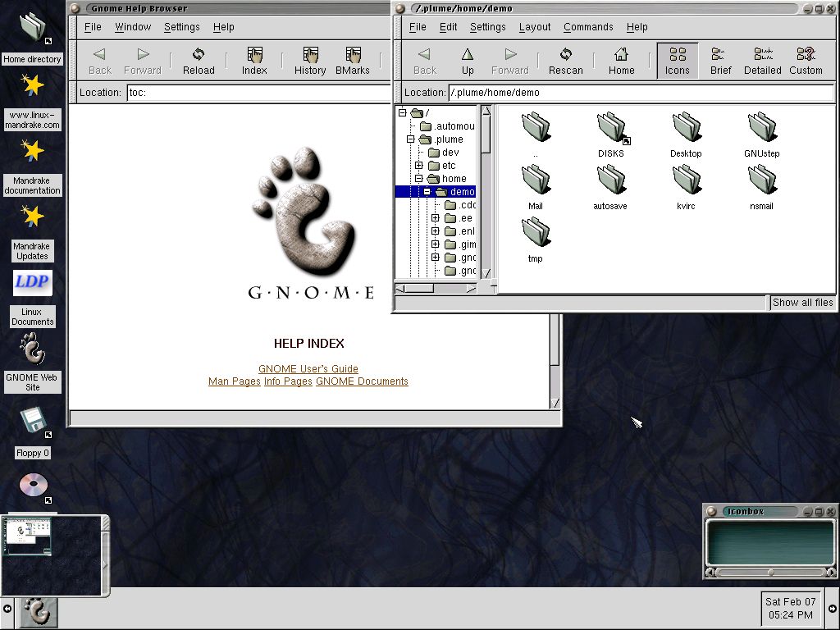This screenshot has height=630, width=840.
Task: Select the Icons view in file manager
Action: point(677,60)
